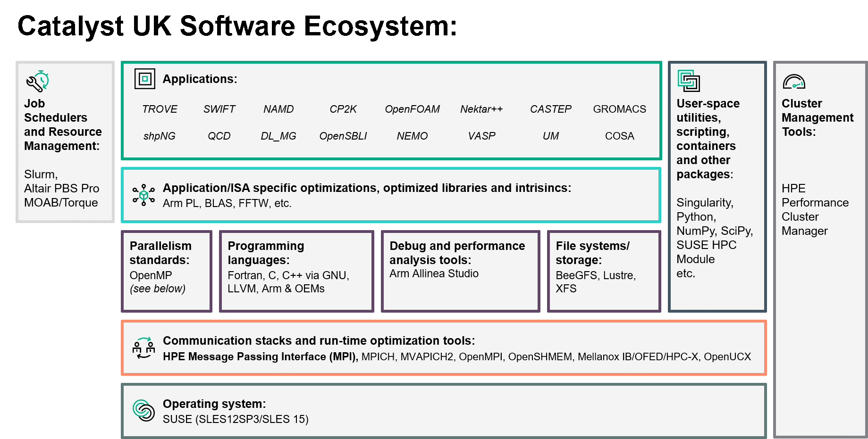Click the Singularity entry
The image size is (868, 439).
[x=705, y=203]
